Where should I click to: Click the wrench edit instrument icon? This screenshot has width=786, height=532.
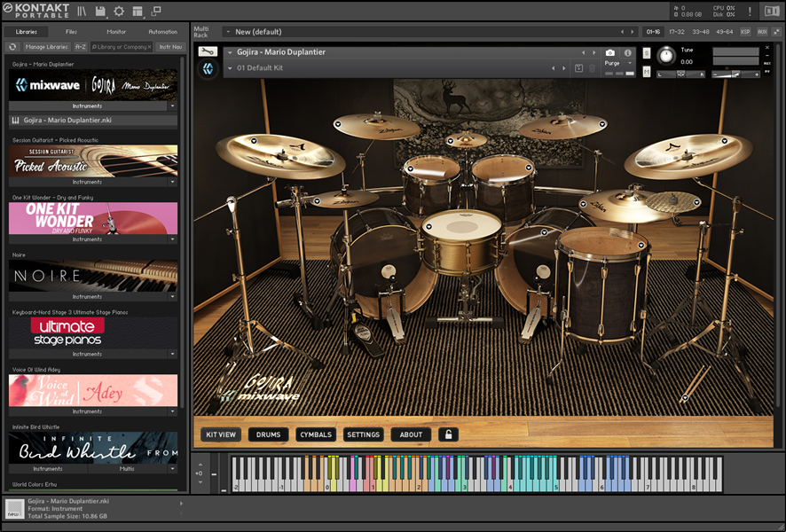tap(208, 51)
